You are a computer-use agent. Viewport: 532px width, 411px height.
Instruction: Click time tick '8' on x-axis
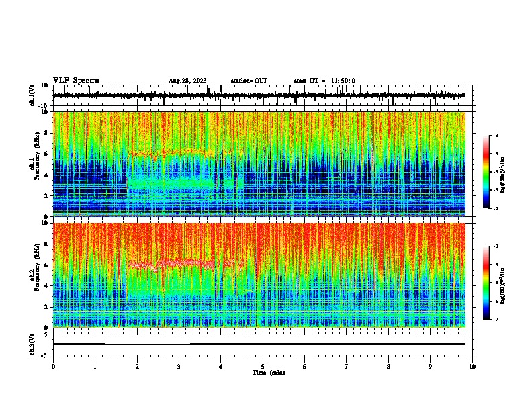[x=388, y=367]
